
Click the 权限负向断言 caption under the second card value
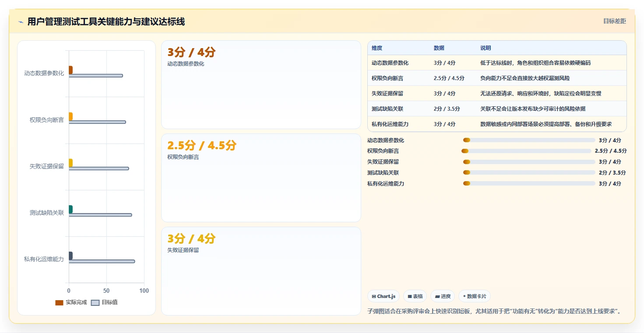183,157
